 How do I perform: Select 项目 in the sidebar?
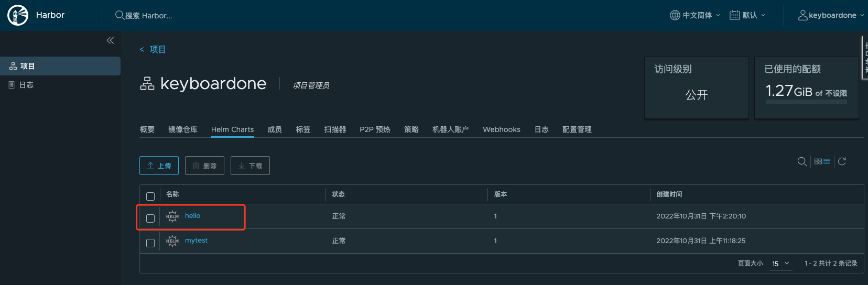coord(60,66)
